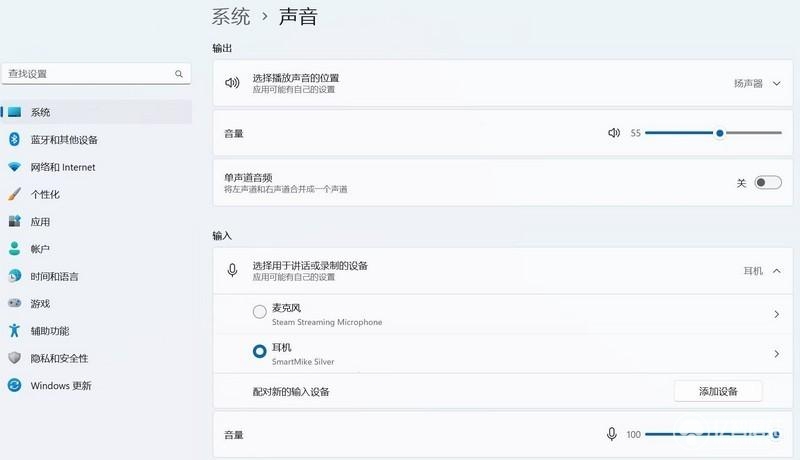
Task: Open 游戏 settings
Action: tap(96, 303)
